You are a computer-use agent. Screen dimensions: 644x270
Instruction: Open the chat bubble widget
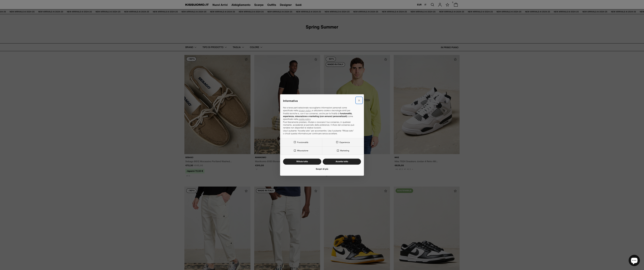pos(634,260)
